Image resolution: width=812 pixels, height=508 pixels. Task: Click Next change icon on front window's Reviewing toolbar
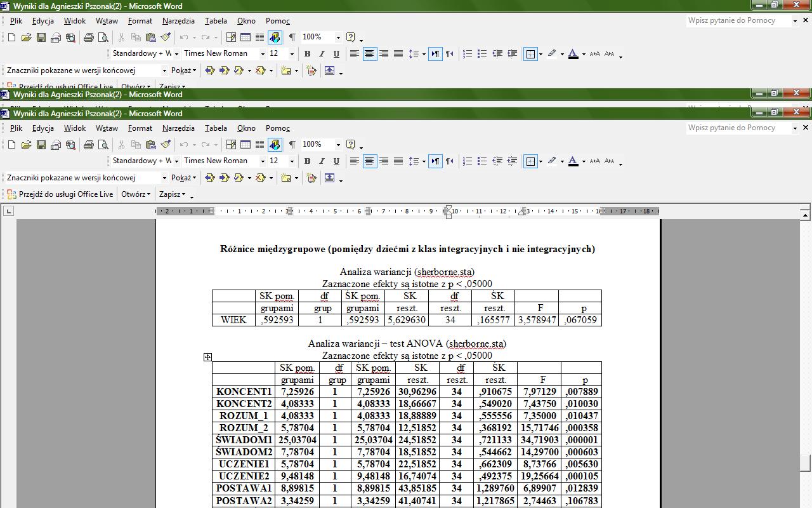[x=224, y=178]
